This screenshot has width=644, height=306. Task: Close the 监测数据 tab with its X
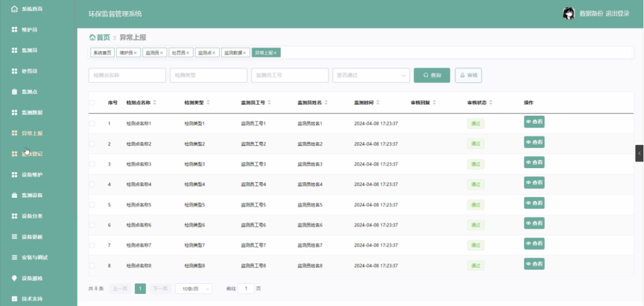pos(244,52)
